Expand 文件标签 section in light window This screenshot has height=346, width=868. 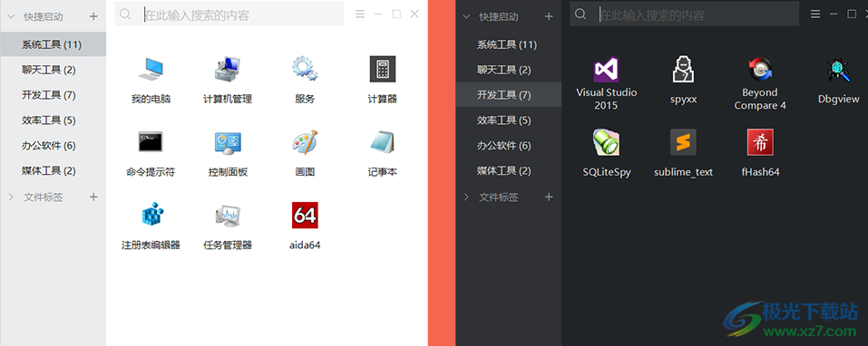(11, 197)
